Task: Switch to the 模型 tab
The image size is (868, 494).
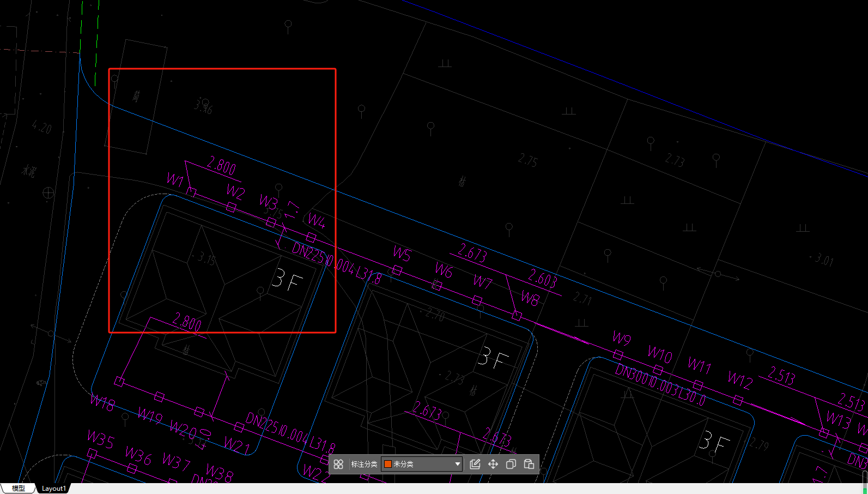Action: (x=18, y=488)
